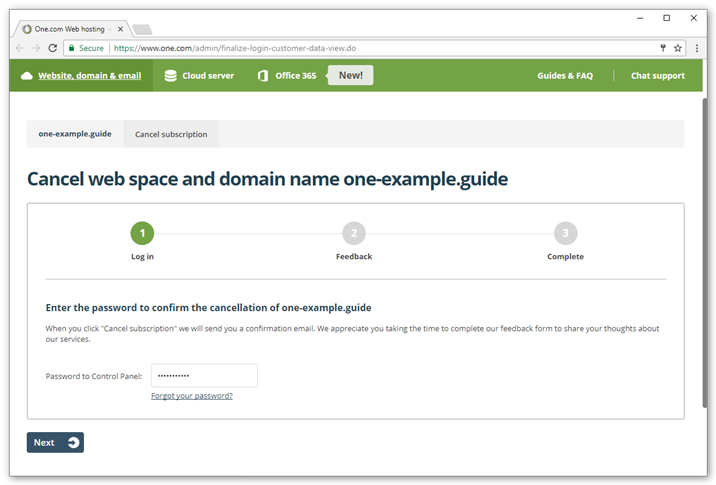The image size is (716, 485).
Task: Click step 2 Feedback circle
Action: [x=354, y=233]
